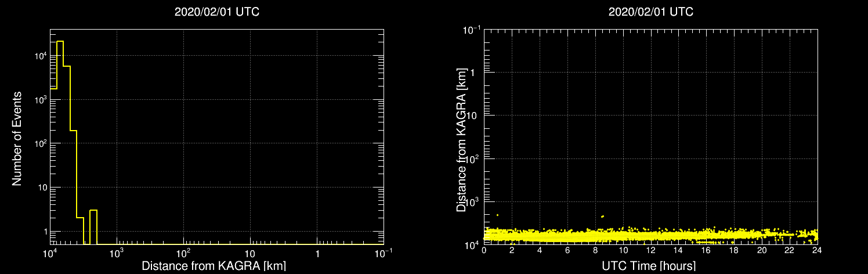This screenshot has height=274, width=868.
Task: Click the 16 hour tick on UTC Time axis
Action: point(706,251)
